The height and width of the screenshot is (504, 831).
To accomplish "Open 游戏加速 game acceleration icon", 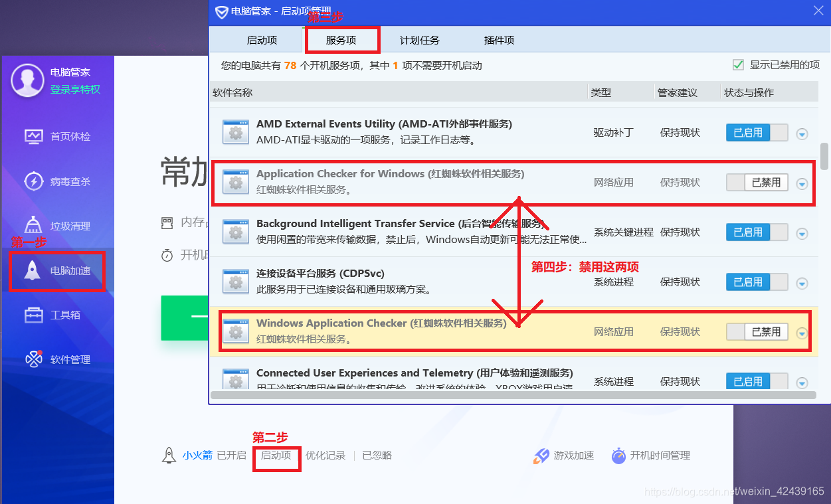I will coord(541,456).
